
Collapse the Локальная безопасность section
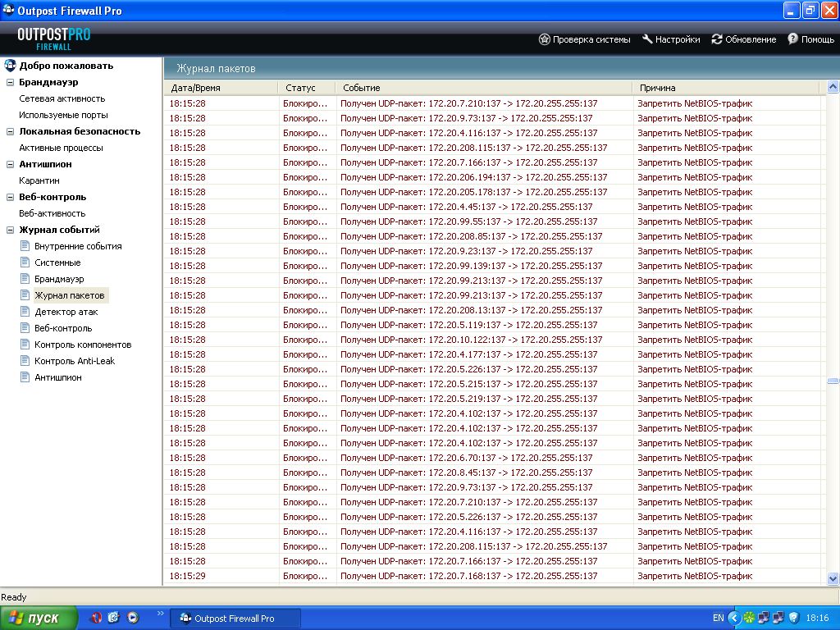[x=10, y=132]
